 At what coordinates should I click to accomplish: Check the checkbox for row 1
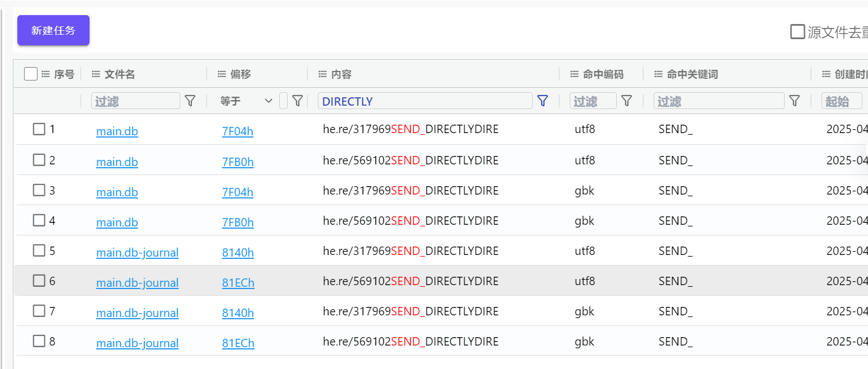pyautogui.click(x=39, y=129)
